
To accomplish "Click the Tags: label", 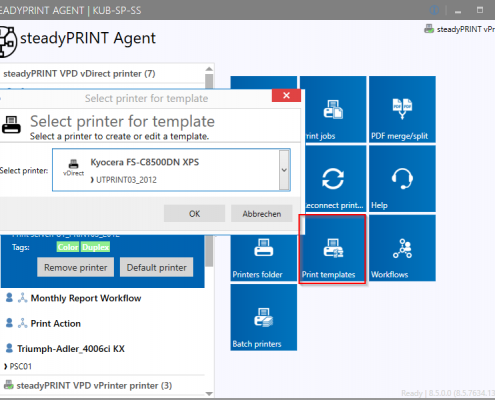I will [x=21, y=247].
